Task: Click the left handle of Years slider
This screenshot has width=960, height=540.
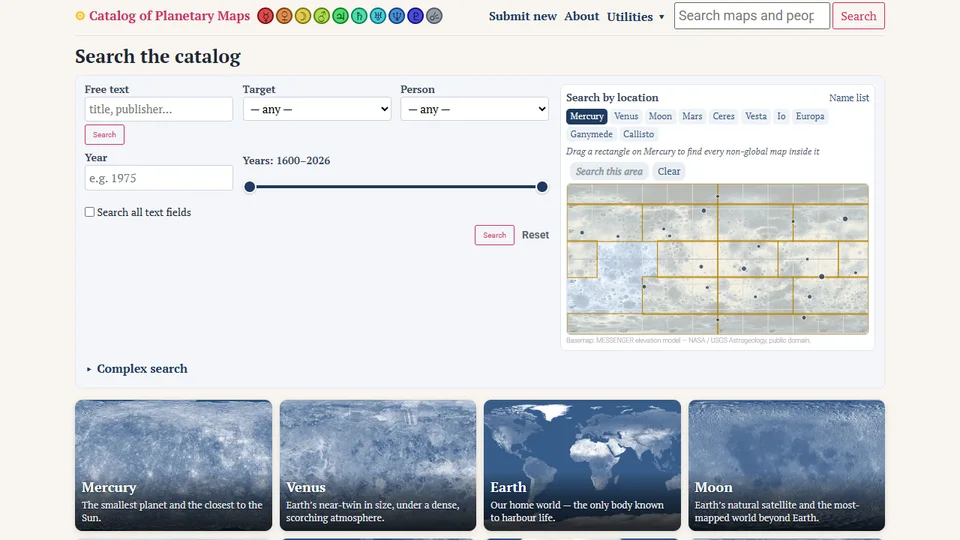Action: coord(249,187)
